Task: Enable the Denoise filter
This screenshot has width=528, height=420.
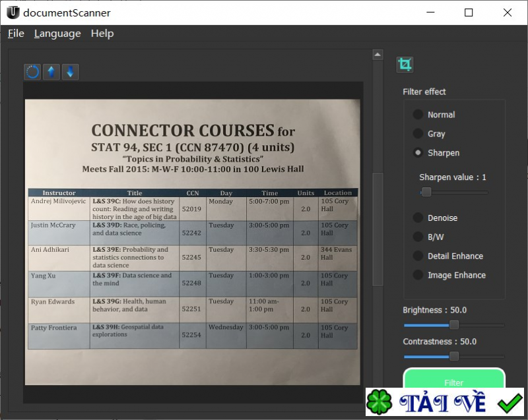Action: coord(418,218)
